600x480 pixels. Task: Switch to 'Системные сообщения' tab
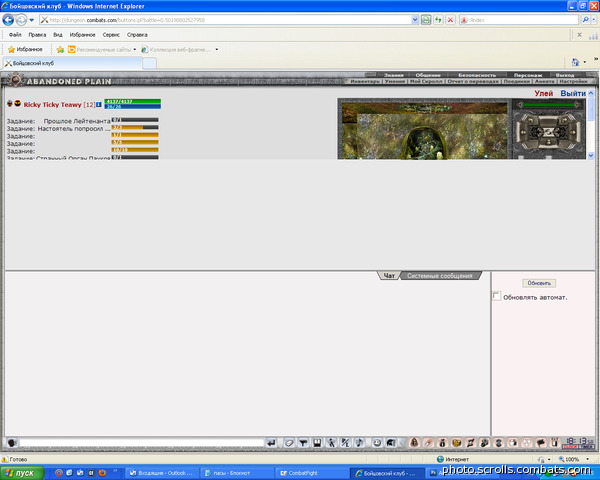(x=439, y=276)
